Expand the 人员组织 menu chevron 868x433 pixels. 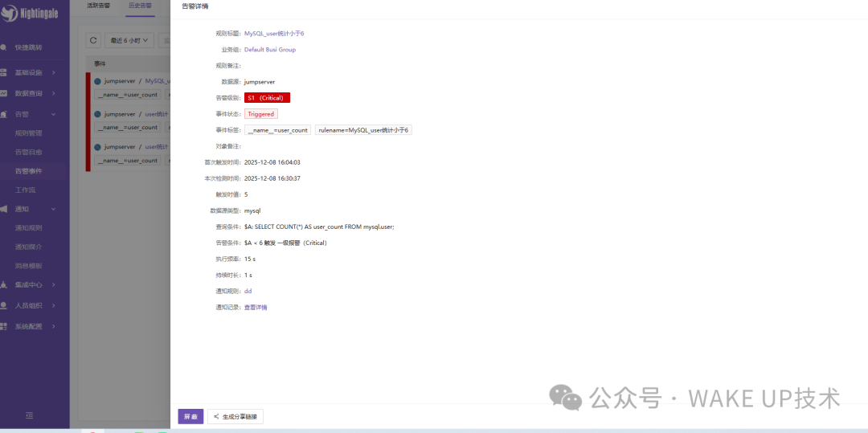coord(54,305)
